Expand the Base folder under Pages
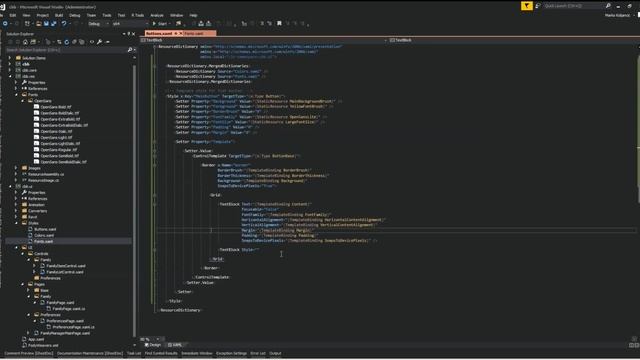The image size is (640, 360). tap(29, 290)
